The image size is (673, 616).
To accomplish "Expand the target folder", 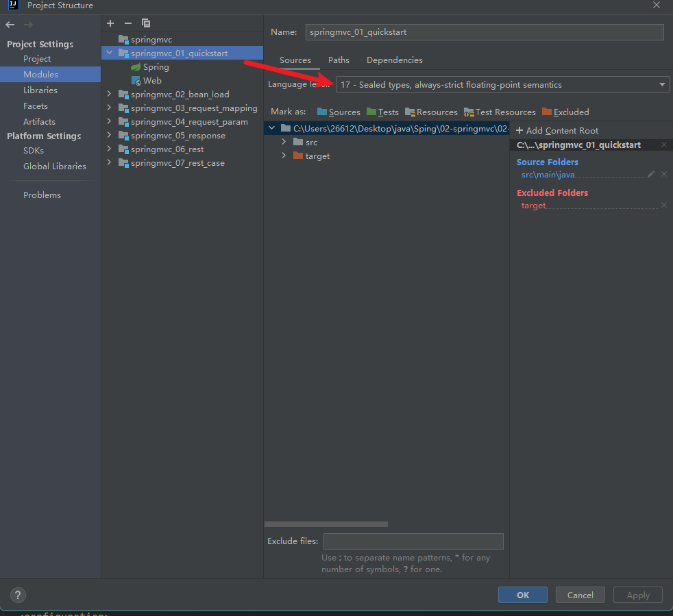I will pos(284,156).
